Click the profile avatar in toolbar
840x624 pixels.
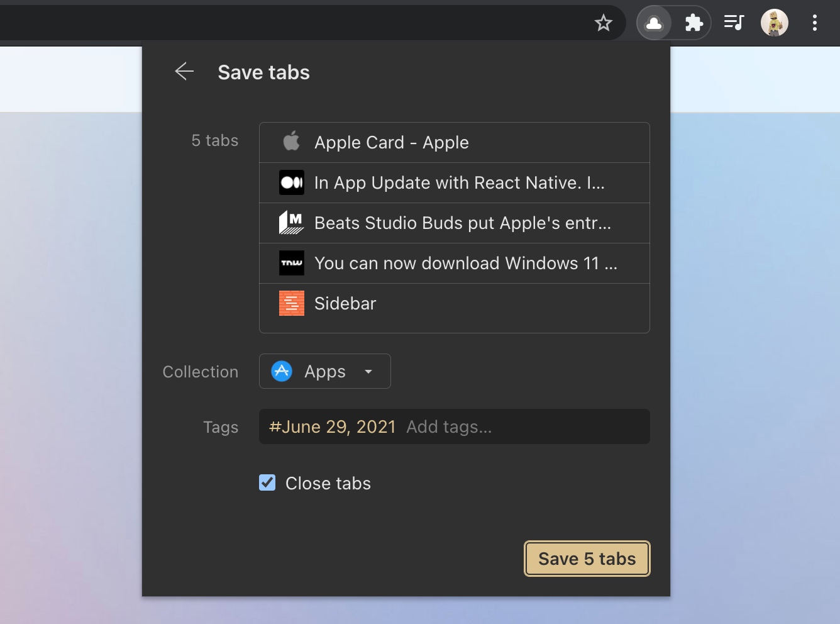pyautogui.click(x=774, y=23)
